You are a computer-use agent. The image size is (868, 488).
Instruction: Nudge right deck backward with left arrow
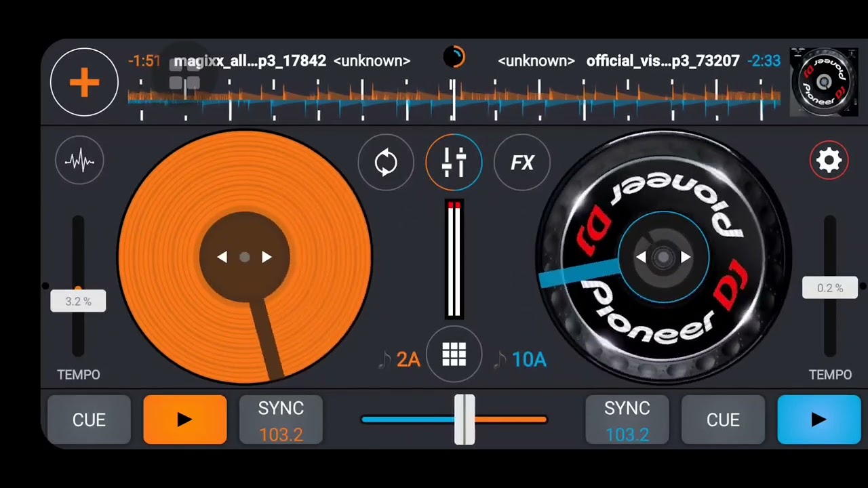click(640, 257)
